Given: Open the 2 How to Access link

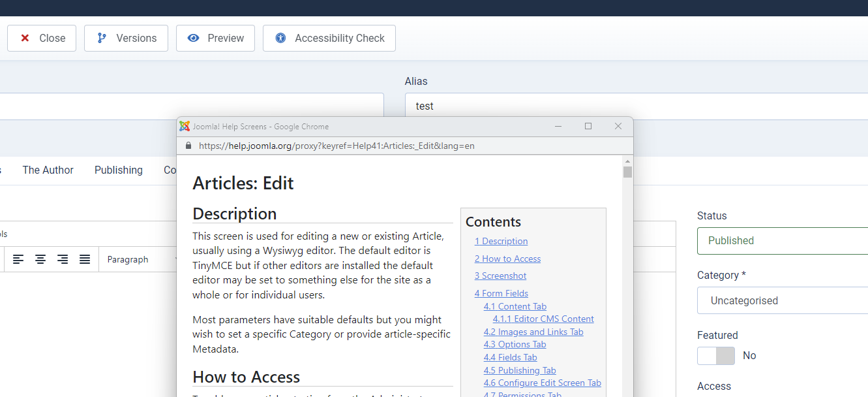Looking at the screenshot, I should click(x=507, y=259).
